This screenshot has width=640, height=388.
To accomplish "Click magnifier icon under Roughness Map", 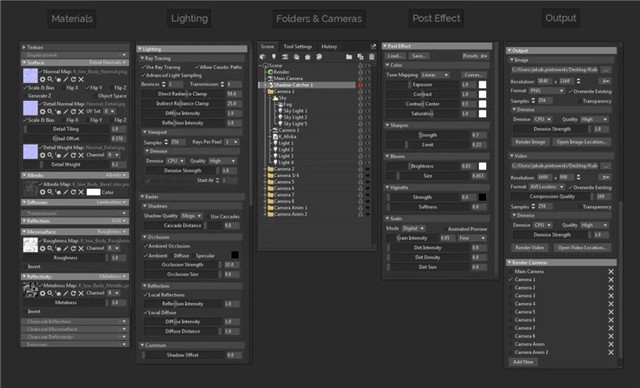I will [x=50, y=248].
